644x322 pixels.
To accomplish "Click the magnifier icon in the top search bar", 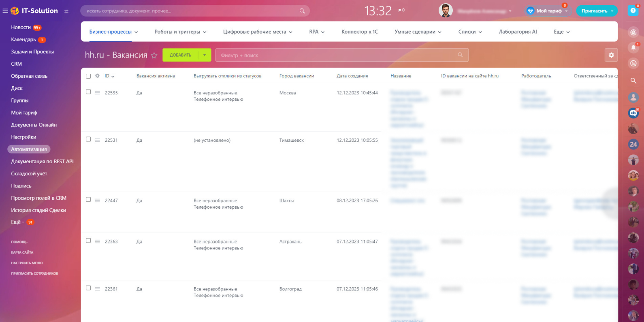I will [302, 11].
